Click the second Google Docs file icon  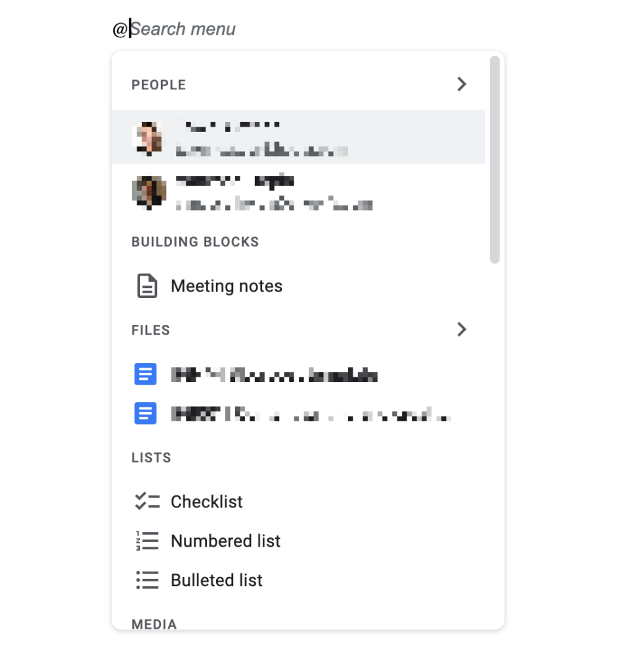[x=145, y=413]
